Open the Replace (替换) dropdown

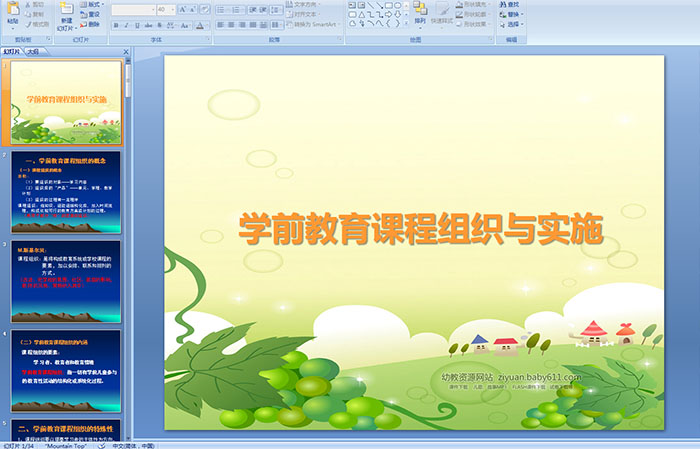coord(512,14)
